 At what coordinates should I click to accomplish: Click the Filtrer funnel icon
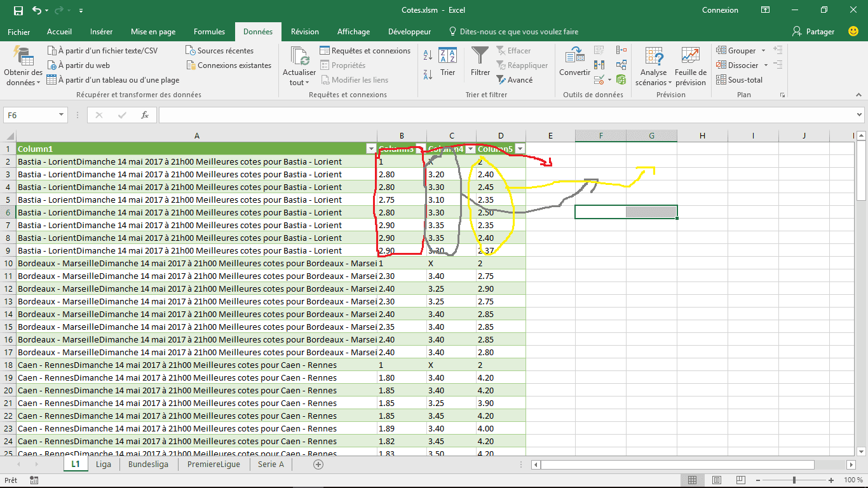480,55
